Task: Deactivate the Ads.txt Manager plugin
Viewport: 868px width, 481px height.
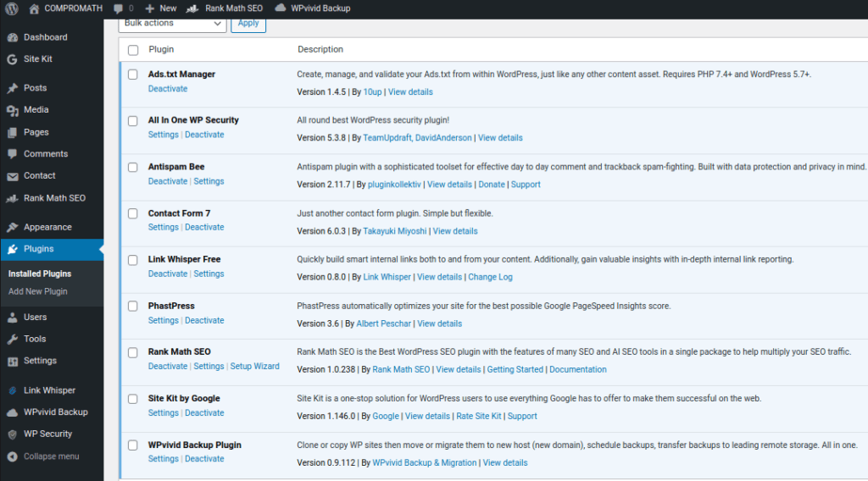Action: (x=168, y=88)
